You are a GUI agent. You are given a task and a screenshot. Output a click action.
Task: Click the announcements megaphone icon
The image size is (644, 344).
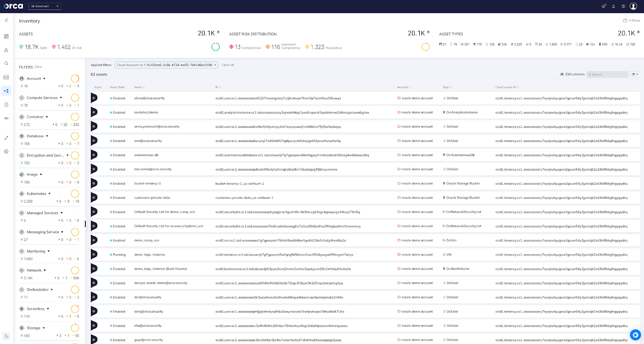(x=603, y=6)
